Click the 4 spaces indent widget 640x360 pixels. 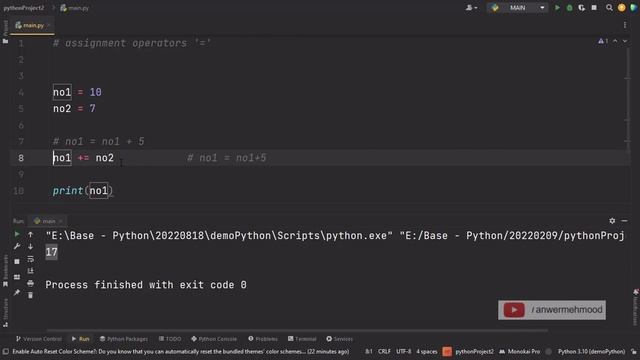coord(427,351)
